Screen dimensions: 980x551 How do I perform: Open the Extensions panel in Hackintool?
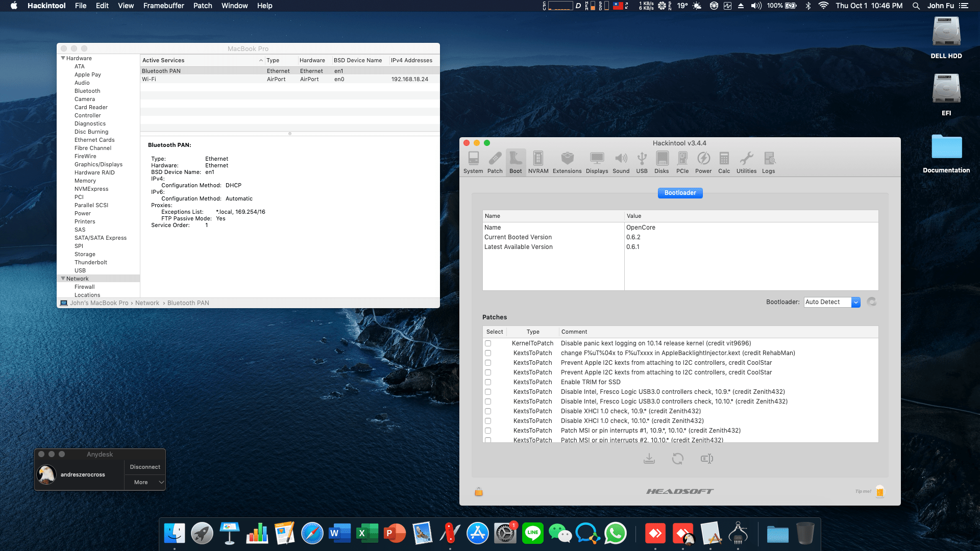pyautogui.click(x=567, y=162)
